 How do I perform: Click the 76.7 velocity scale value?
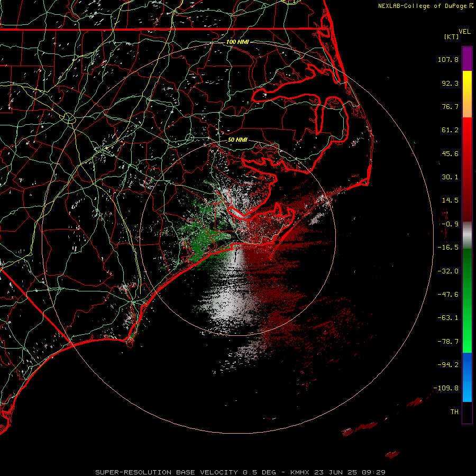click(450, 106)
